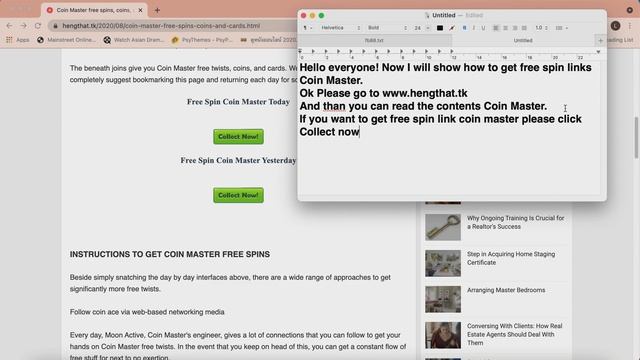
Task: Open the Bold typeface dropdown
Action: [x=387, y=28]
